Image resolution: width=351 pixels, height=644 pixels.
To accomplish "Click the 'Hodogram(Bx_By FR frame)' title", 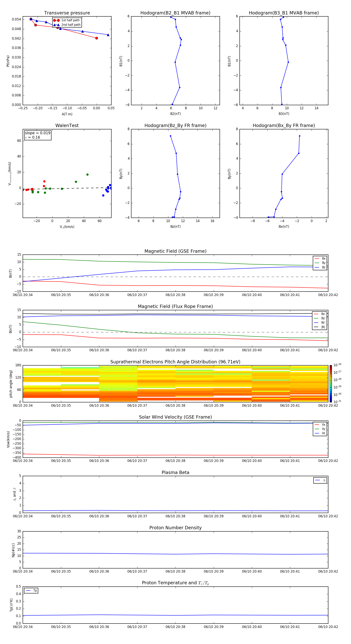I will (284, 125).
